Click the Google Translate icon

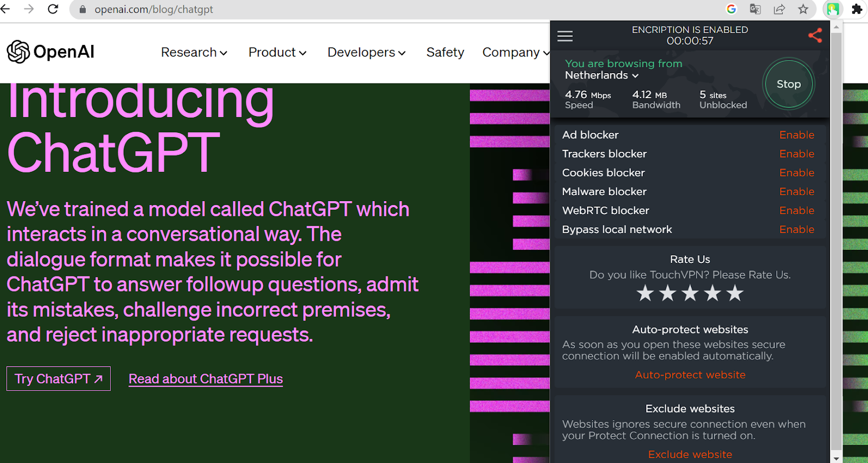click(x=755, y=9)
